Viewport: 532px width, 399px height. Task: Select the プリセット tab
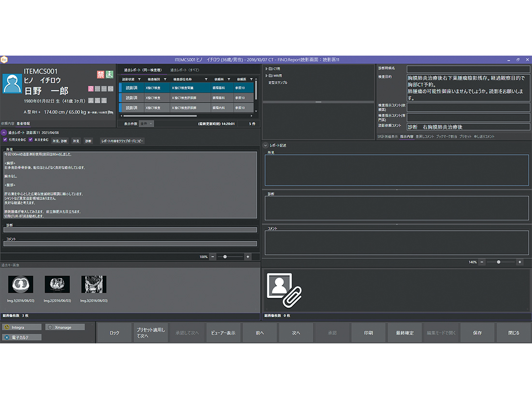(x=465, y=137)
